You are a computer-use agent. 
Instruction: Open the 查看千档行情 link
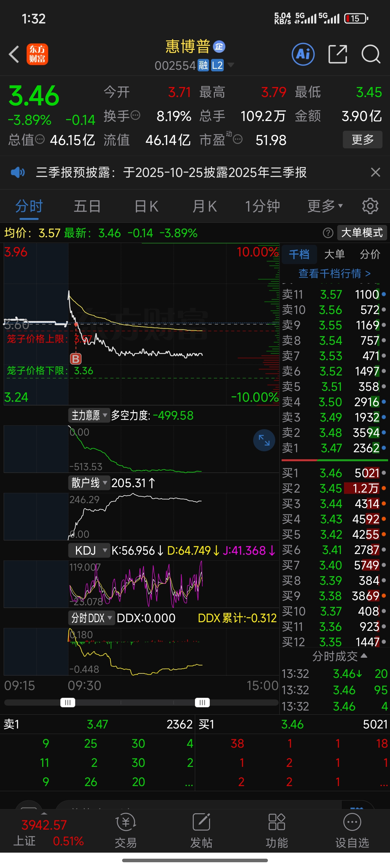click(334, 273)
